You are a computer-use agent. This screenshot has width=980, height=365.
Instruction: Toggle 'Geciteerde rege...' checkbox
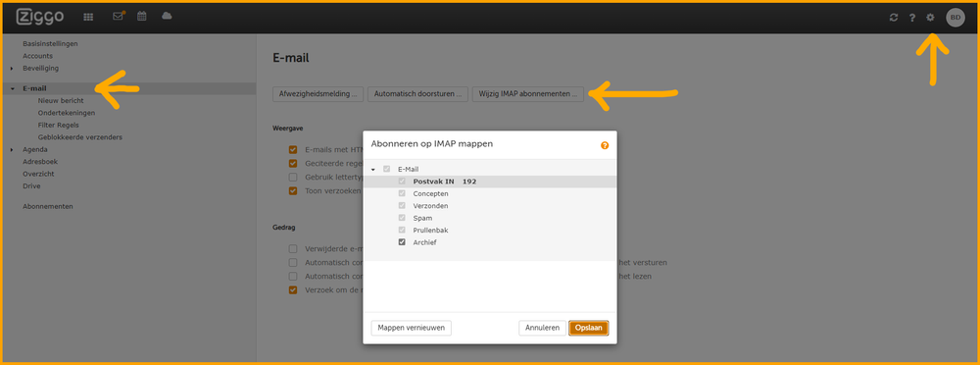pos(292,164)
